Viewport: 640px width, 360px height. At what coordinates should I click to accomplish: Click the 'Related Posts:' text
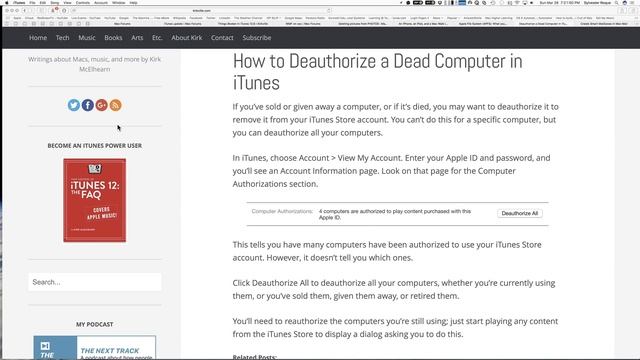tap(255, 357)
